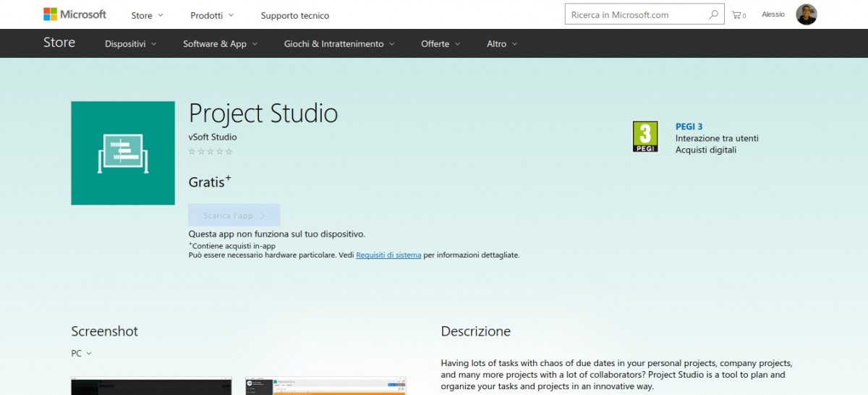This screenshot has height=395, width=868.
Task: Click the Alessio account name
Action: click(773, 14)
